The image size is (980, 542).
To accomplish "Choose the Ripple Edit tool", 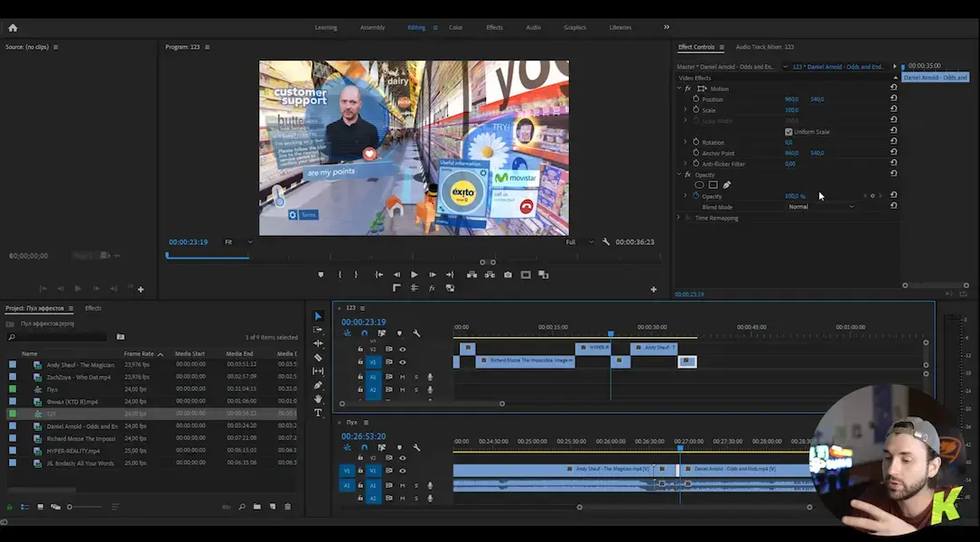I will click(x=318, y=343).
